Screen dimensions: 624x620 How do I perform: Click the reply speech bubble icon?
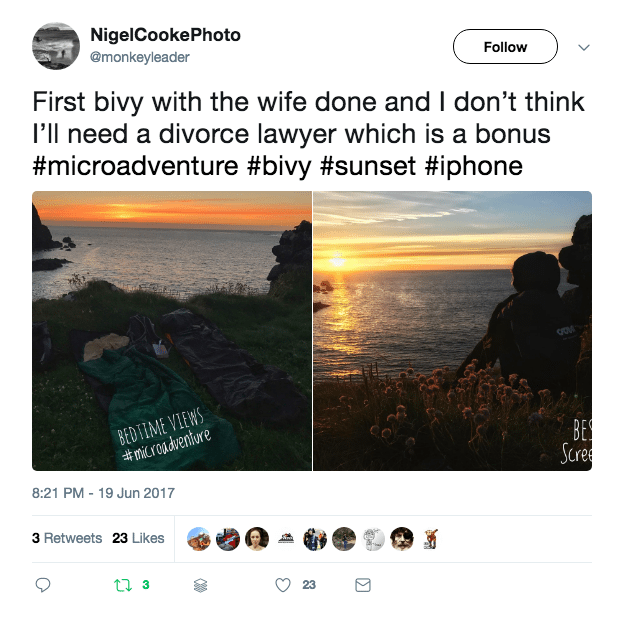[x=43, y=585]
